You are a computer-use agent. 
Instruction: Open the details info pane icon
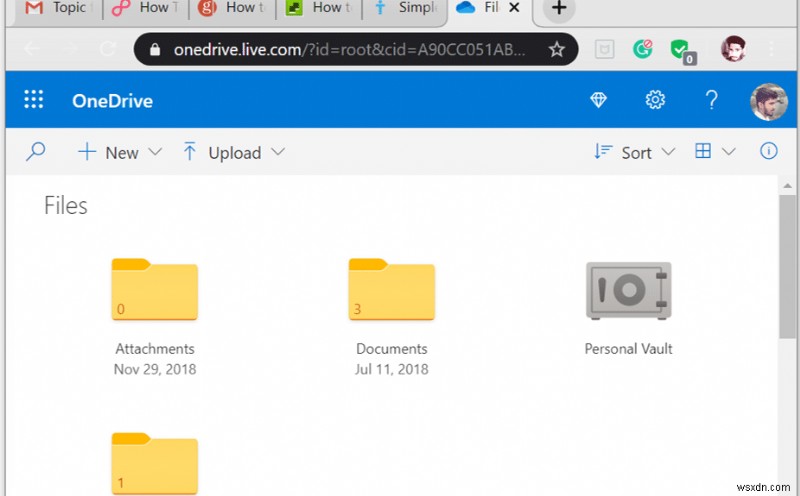point(769,151)
